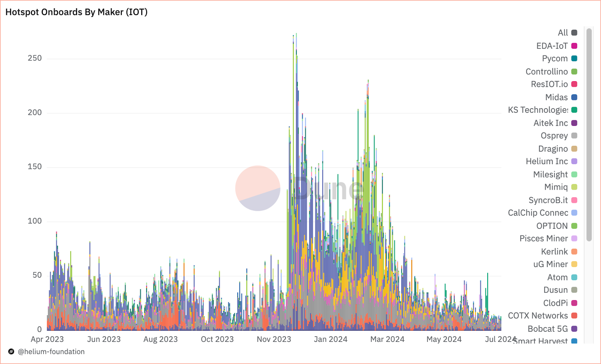Open the @helium-foundation author link
The width and height of the screenshot is (601, 364).
pyautogui.click(x=51, y=352)
